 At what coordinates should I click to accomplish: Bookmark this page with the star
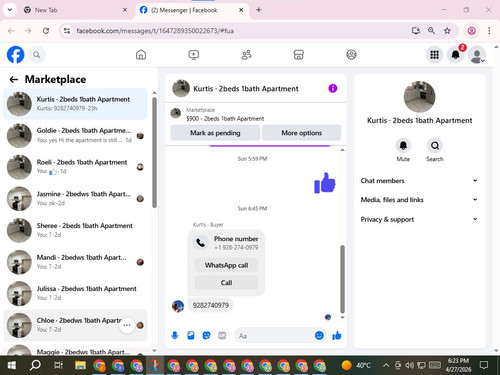pyautogui.click(x=447, y=31)
